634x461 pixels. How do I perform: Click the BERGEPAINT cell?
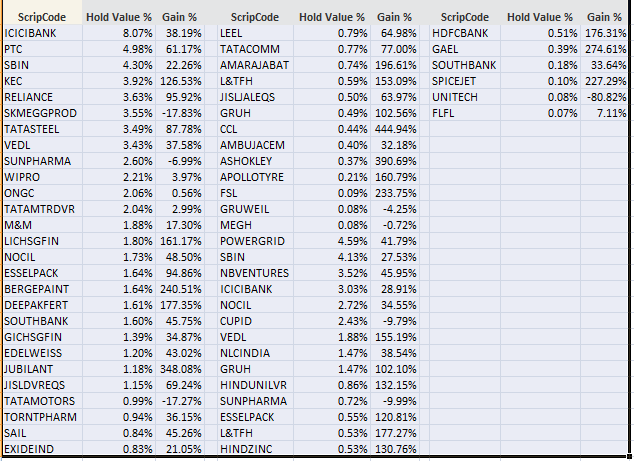pos(35,289)
